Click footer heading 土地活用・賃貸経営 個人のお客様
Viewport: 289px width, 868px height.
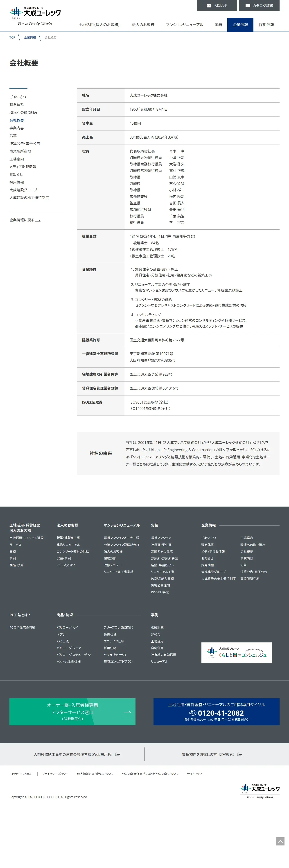click(x=25, y=528)
